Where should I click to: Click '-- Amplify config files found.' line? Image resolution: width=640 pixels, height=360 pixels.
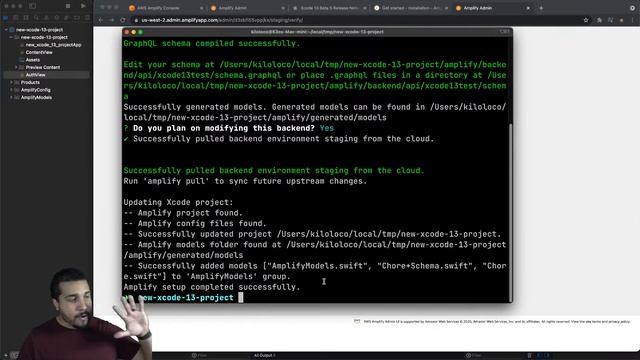pyautogui.click(x=195, y=224)
